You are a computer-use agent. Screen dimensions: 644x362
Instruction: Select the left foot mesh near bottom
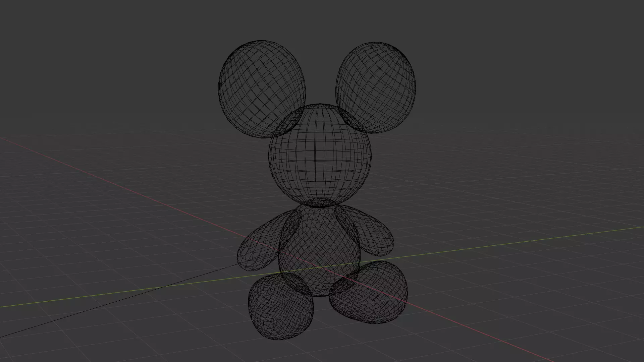281,306
